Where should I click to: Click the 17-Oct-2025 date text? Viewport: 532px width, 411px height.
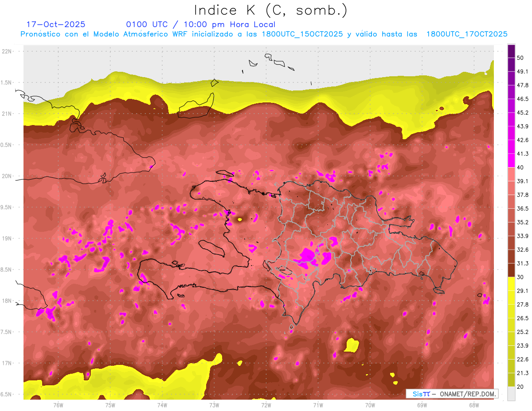(56, 24)
